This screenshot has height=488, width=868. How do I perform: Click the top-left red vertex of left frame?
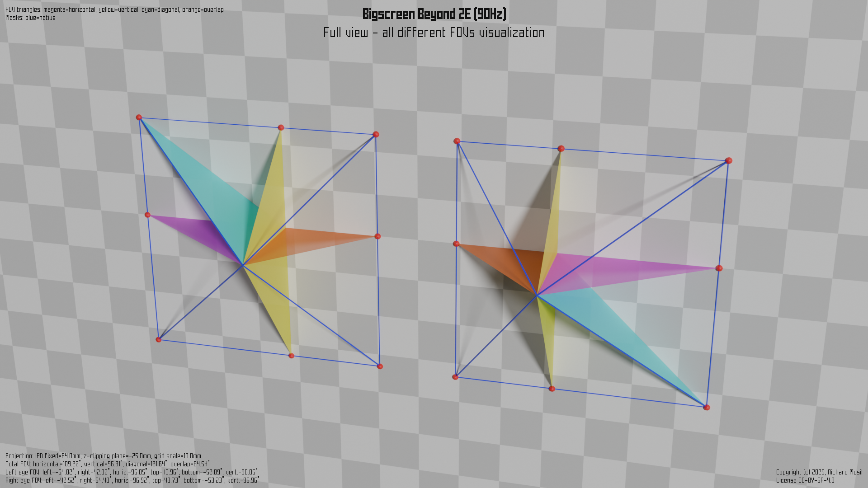(139, 117)
